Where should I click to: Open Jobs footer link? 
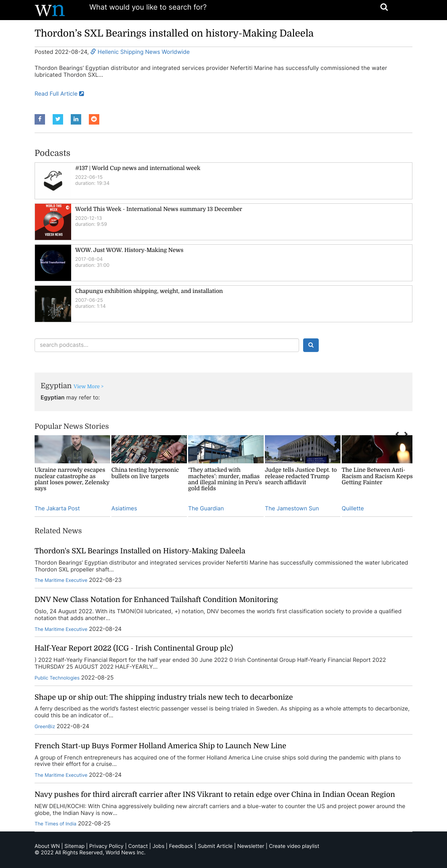[158, 846]
